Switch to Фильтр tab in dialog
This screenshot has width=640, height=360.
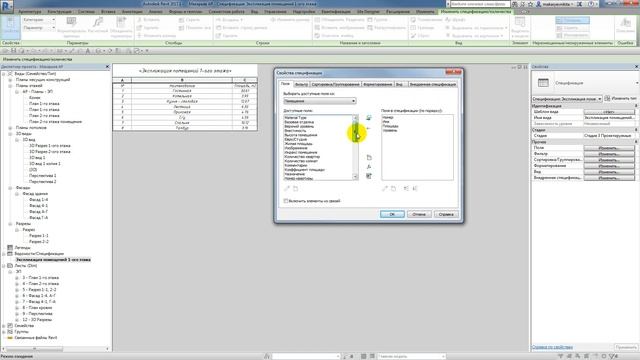tap(301, 84)
